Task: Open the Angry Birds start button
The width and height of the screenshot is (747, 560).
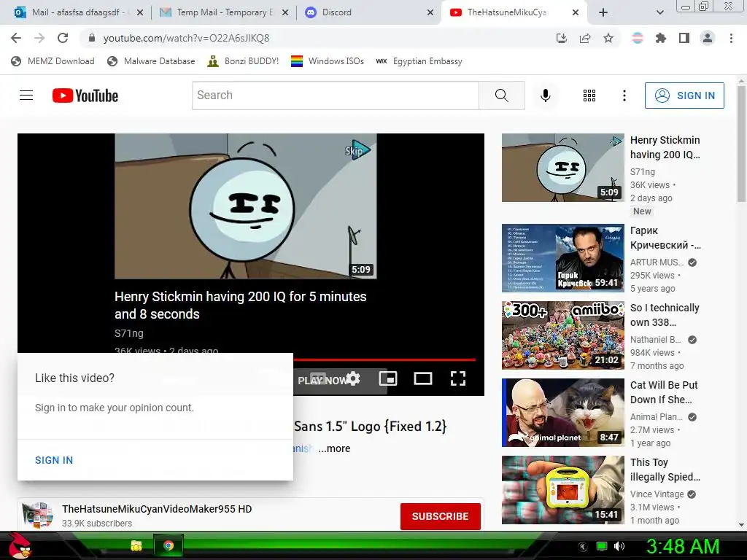Action: coord(19,545)
